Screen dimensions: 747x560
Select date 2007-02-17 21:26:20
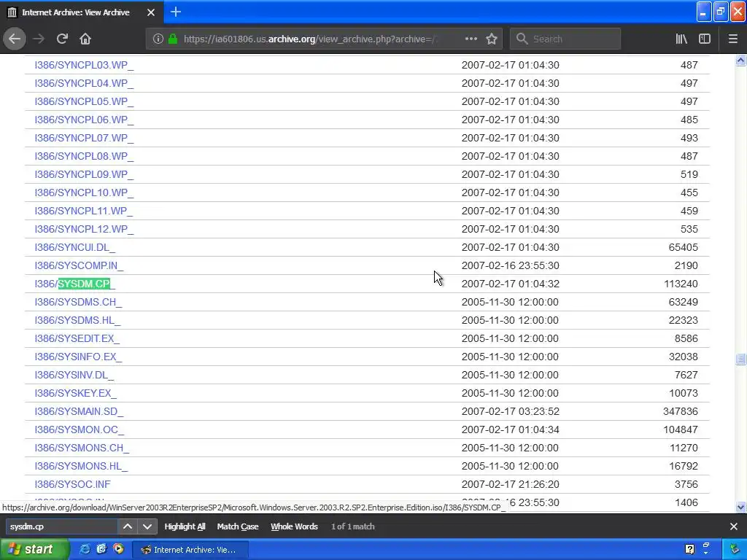click(x=510, y=484)
